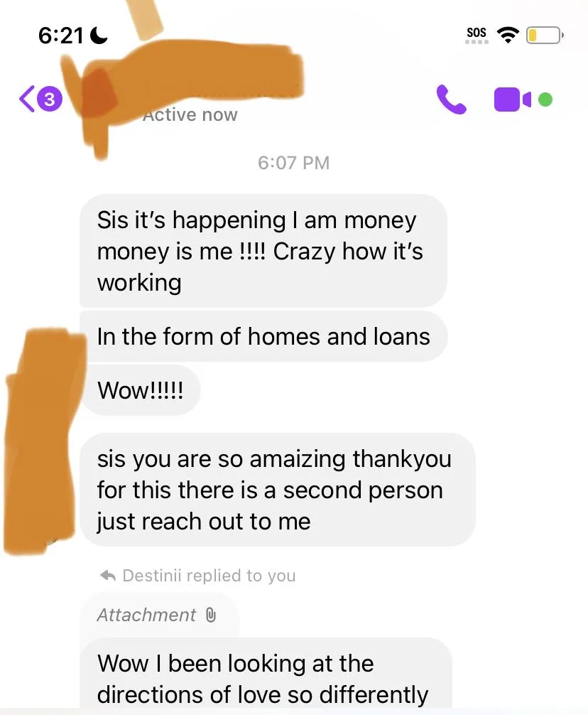
Task: Tap the battery indicator in status bar
Action: pos(545,35)
